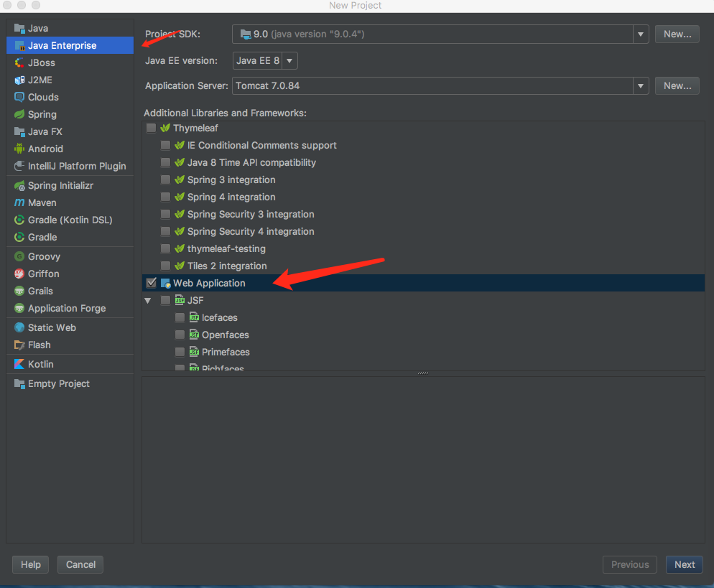Click the Openfaces JSF icon

click(x=195, y=335)
